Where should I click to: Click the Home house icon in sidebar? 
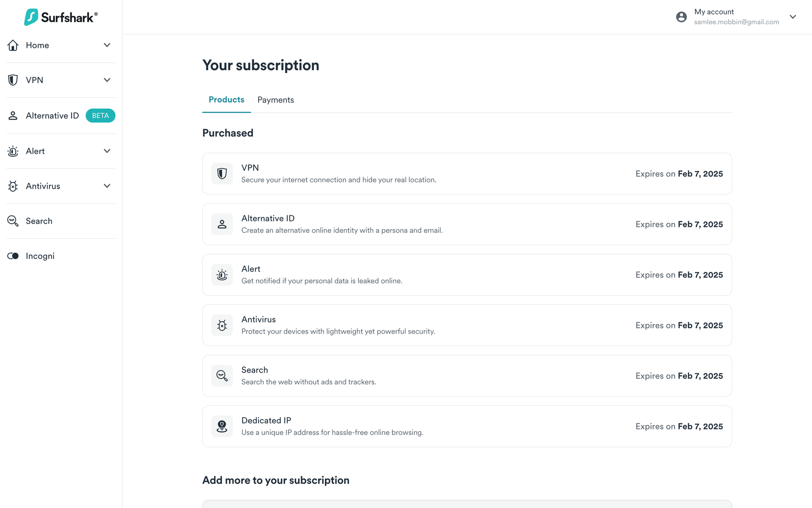(13, 45)
